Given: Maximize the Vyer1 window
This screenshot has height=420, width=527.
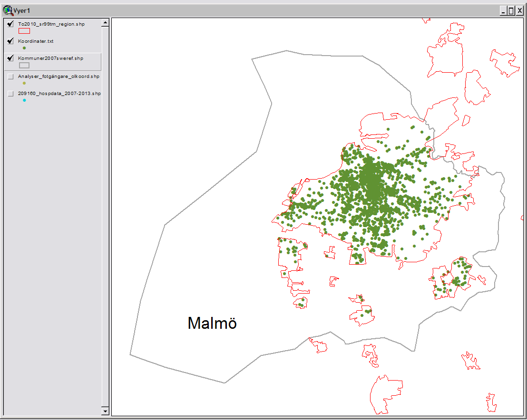Looking at the screenshot, I should pos(511,11).
